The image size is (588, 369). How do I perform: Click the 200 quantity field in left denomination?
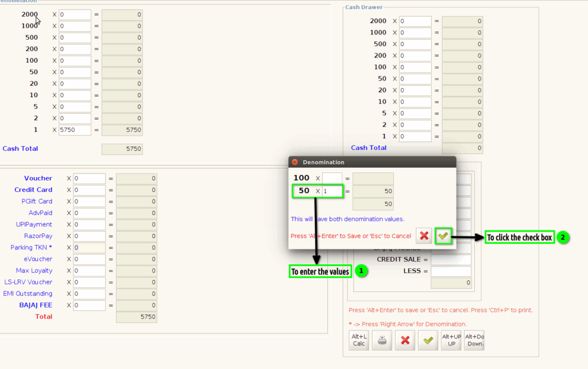pos(75,49)
